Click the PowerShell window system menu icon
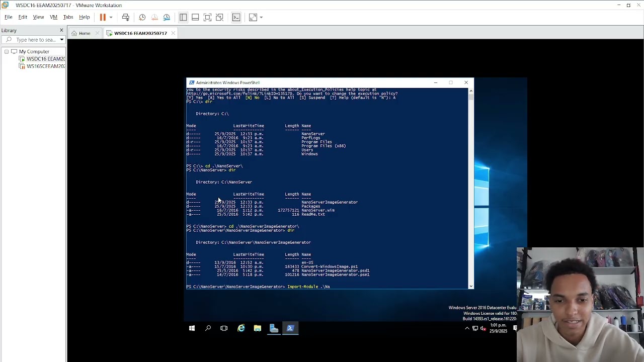Screen dimensions: 644x362 (x=192, y=82)
